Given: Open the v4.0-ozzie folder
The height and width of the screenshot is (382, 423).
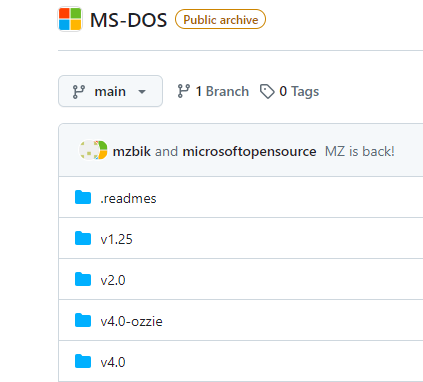Looking at the screenshot, I should (x=132, y=321).
